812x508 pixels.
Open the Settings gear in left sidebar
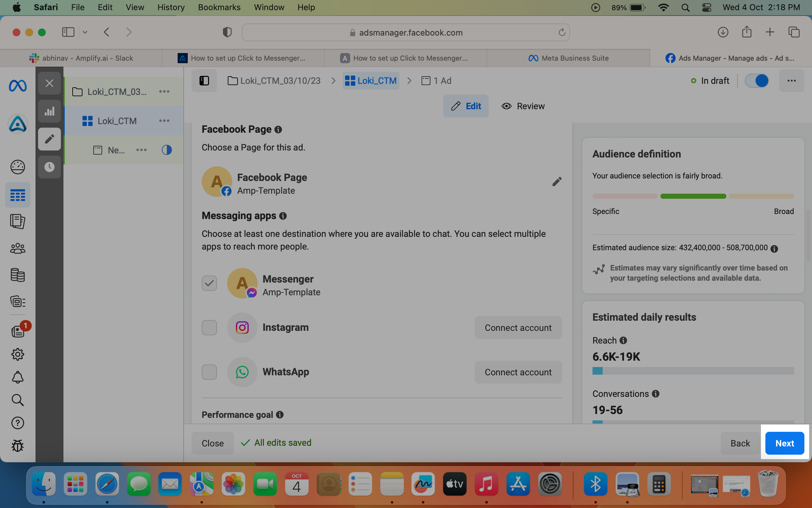tap(17, 354)
